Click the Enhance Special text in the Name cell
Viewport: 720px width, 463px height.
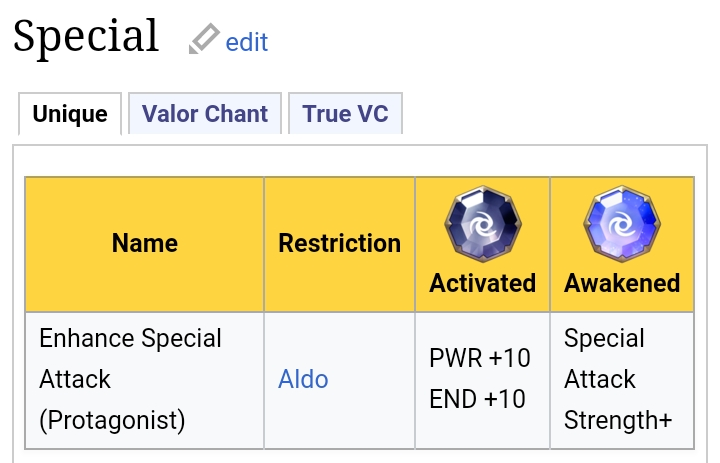tap(130, 339)
